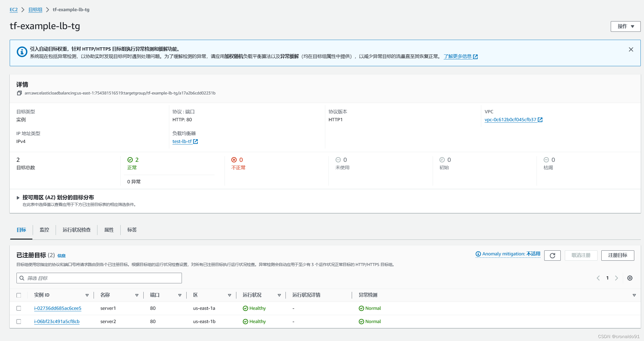Click Normal anomaly icon for server1
Screen dimensions: 644x341
pos(361,308)
